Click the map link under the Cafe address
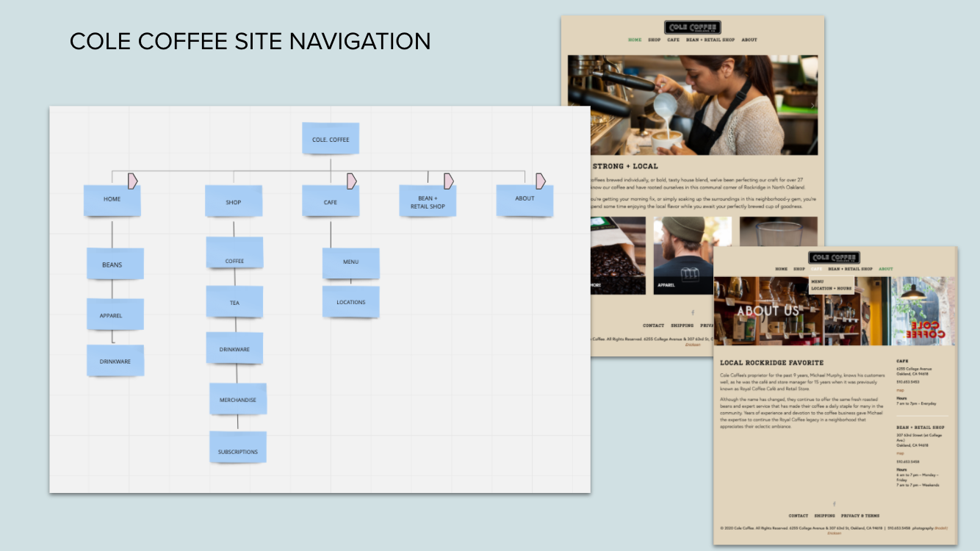The height and width of the screenshot is (551, 980). tap(900, 390)
